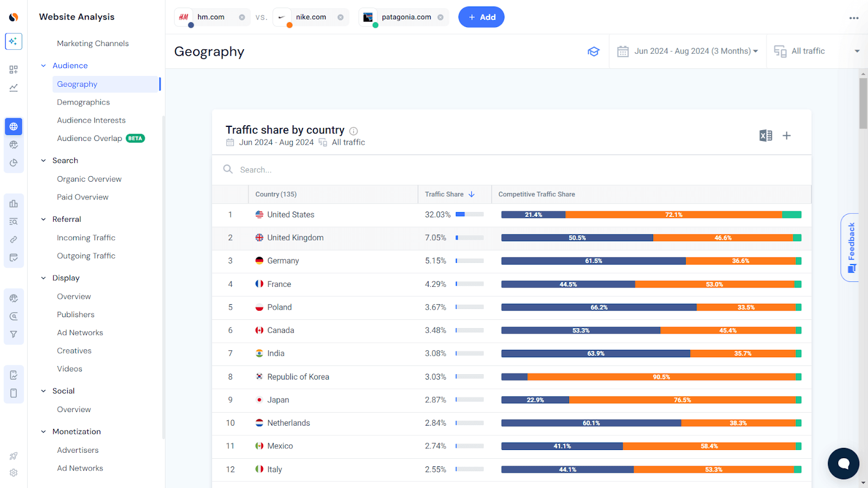The width and height of the screenshot is (868, 488).
Task: Collapse the Audience section
Action: (x=43, y=66)
